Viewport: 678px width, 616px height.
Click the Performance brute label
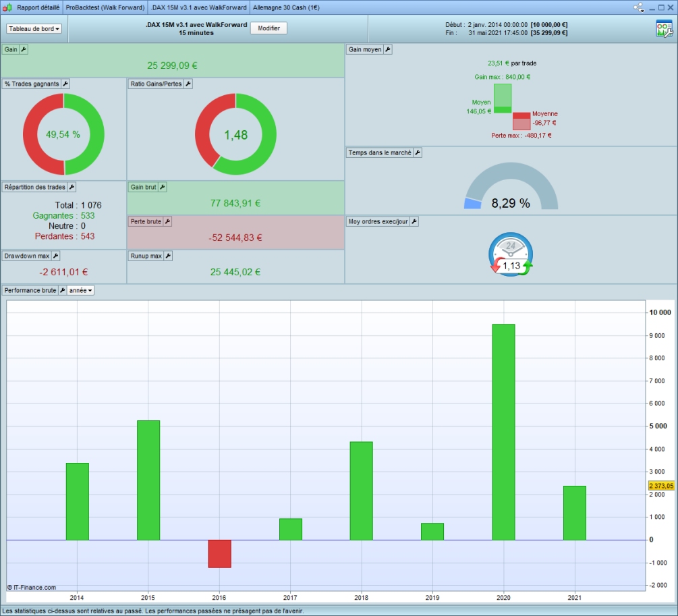point(30,290)
